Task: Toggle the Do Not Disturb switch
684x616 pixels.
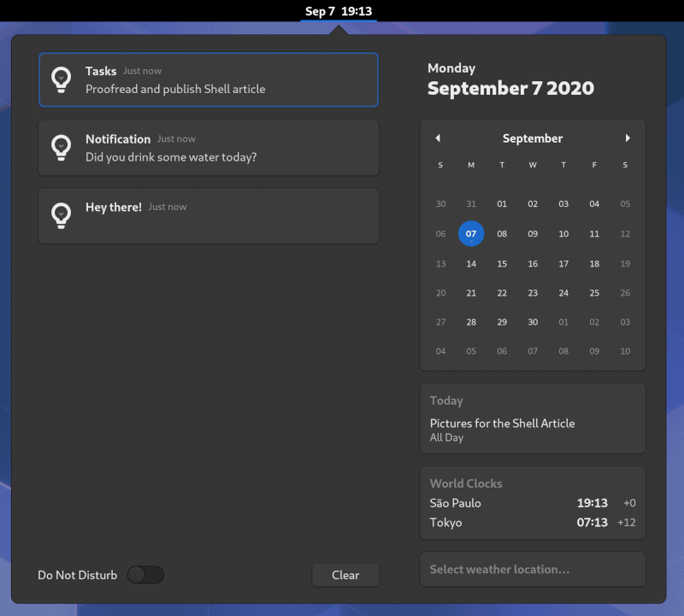Action: (145, 575)
